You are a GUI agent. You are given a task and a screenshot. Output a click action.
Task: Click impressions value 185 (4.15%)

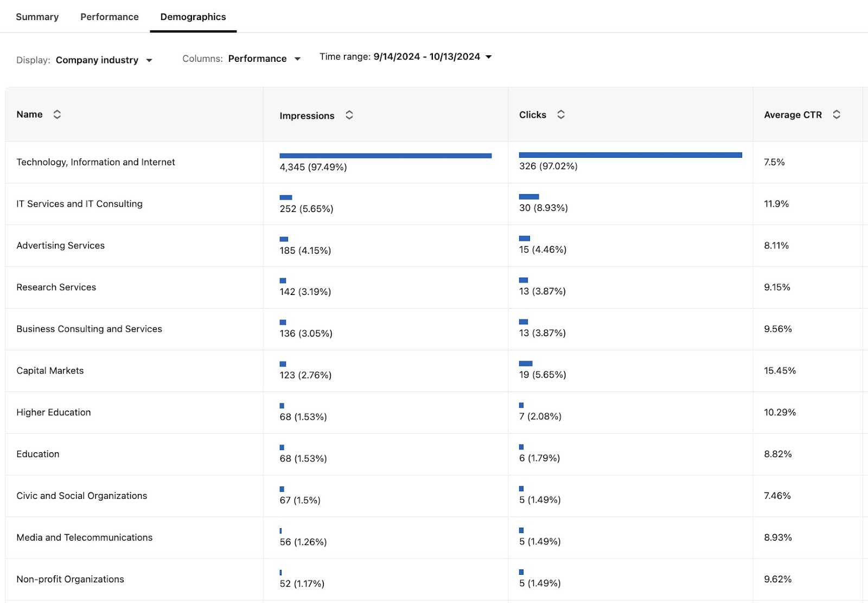(305, 251)
